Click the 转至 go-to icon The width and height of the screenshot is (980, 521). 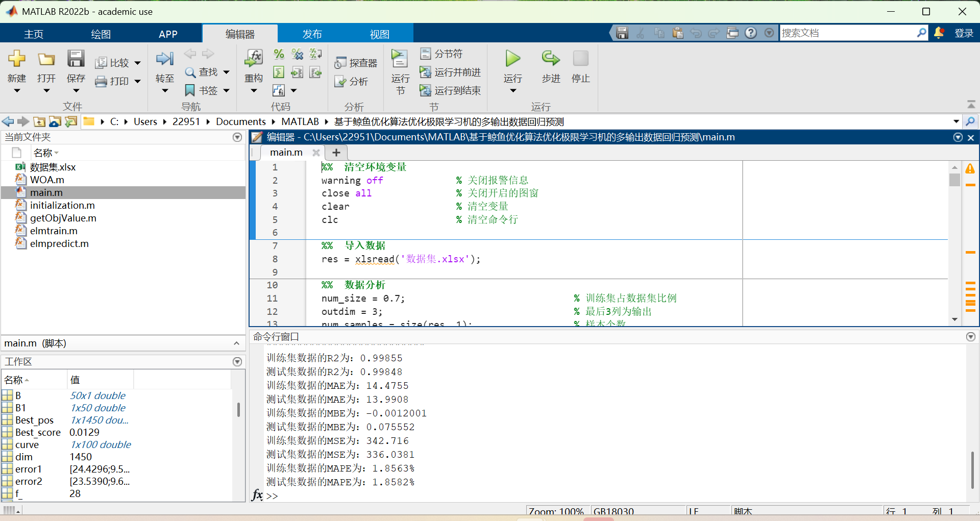tap(164, 59)
